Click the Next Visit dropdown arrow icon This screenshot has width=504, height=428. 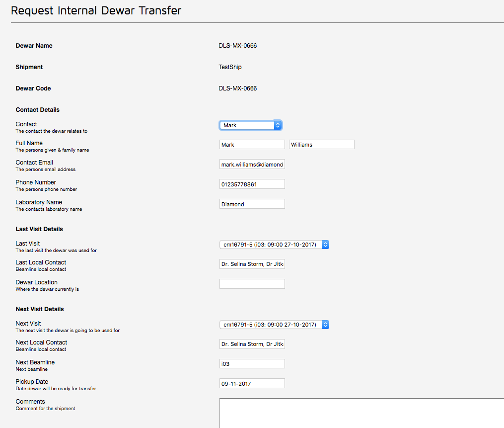[325, 325]
